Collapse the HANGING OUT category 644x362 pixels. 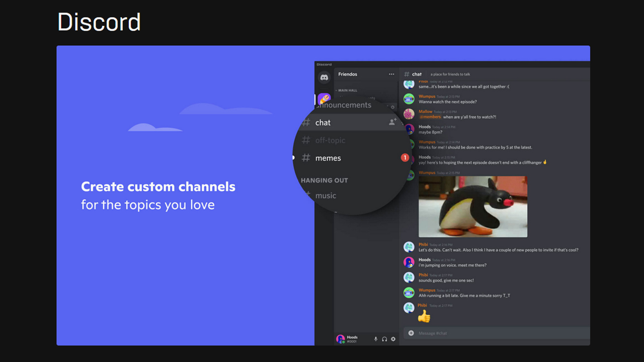point(324,180)
